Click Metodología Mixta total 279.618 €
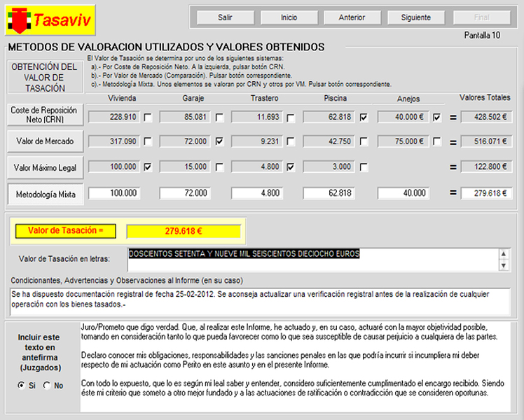 [x=487, y=193]
